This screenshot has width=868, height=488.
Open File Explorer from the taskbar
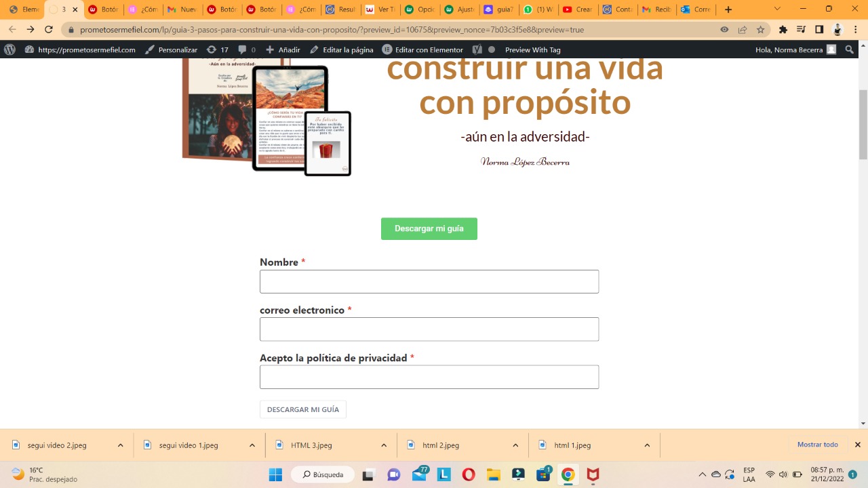pyautogui.click(x=493, y=474)
